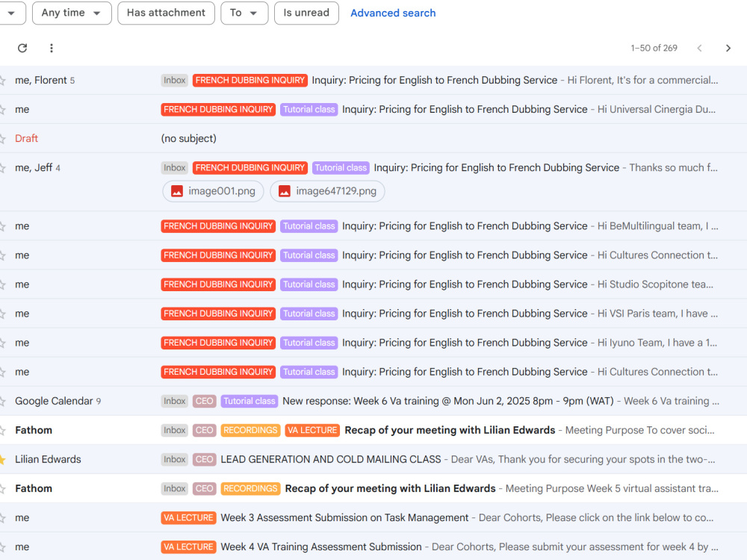Open Advanced search
Screen dimensions: 747x560
393,13
